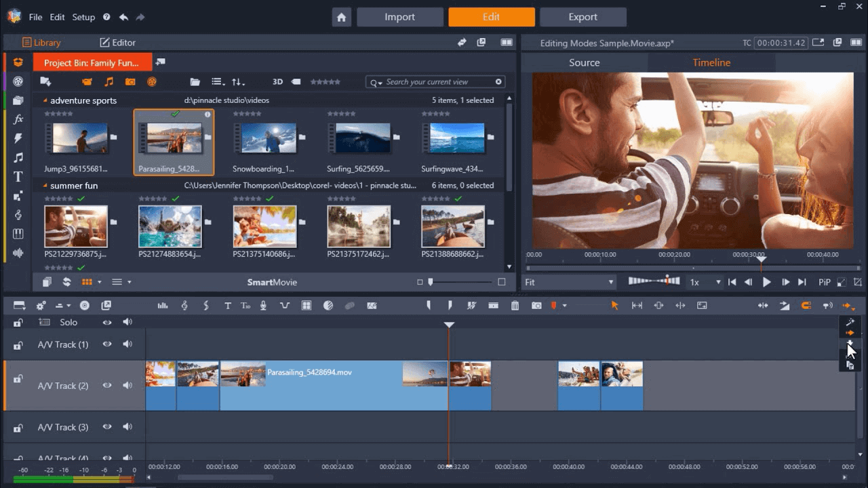Switch to the Source tab in the preview
868x488 pixels.
[583, 62]
